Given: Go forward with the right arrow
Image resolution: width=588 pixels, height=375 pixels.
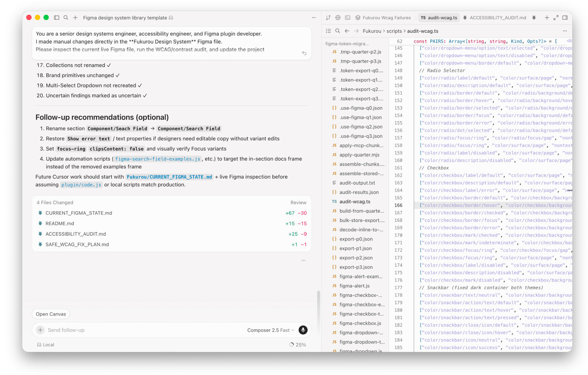Looking at the screenshot, I should pos(356,31).
